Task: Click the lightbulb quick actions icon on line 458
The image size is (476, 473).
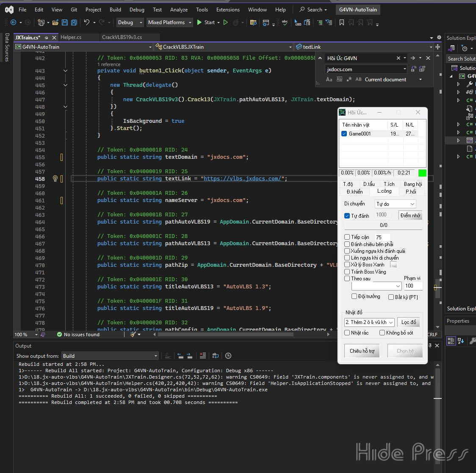Action: click(x=55, y=179)
